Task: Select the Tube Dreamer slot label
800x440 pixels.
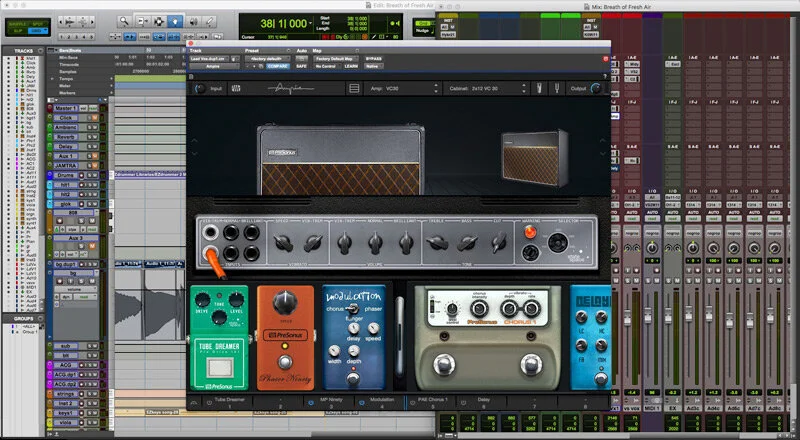Action: coord(230,400)
